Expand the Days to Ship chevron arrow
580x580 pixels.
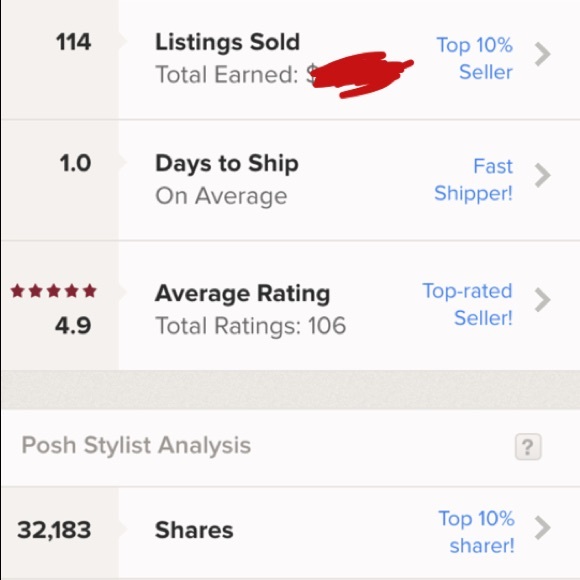tap(543, 175)
